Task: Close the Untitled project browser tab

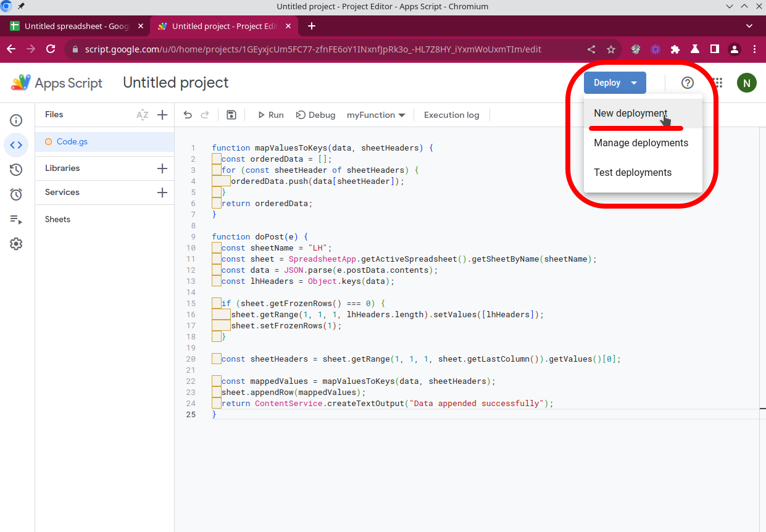Action: 288,26
